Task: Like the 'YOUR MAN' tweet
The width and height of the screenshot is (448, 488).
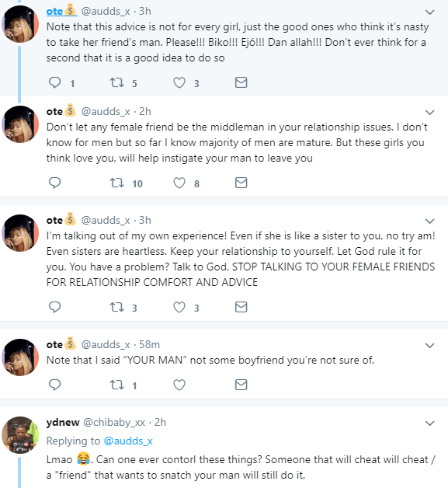Action: [179, 385]
